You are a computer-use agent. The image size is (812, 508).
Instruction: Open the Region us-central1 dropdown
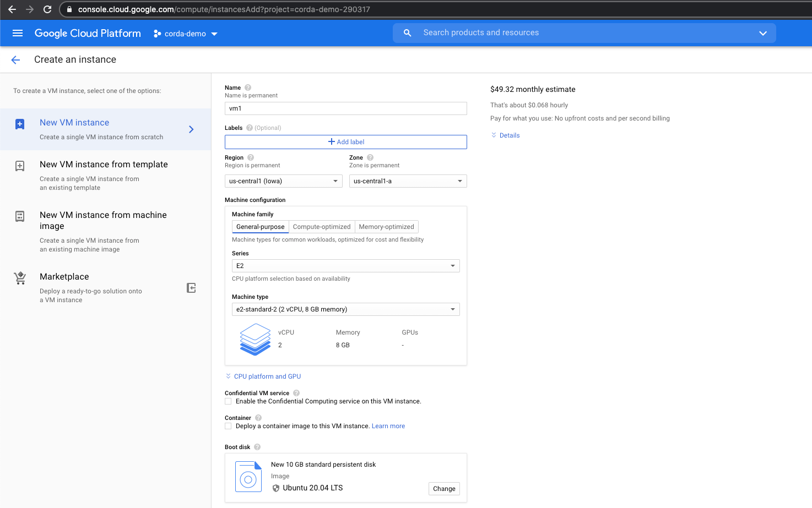pyautogui.click(x=284, y=181)
